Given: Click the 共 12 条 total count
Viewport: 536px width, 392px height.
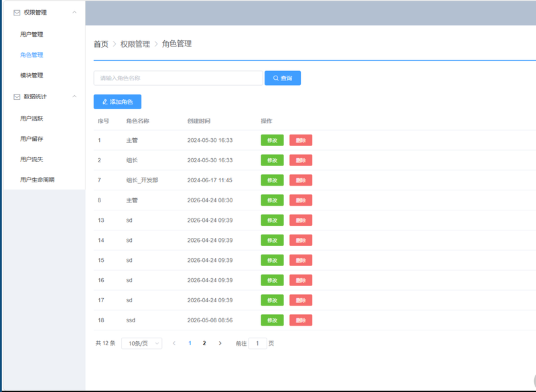Looking at the screenshot, I should [x=105, y=343].
